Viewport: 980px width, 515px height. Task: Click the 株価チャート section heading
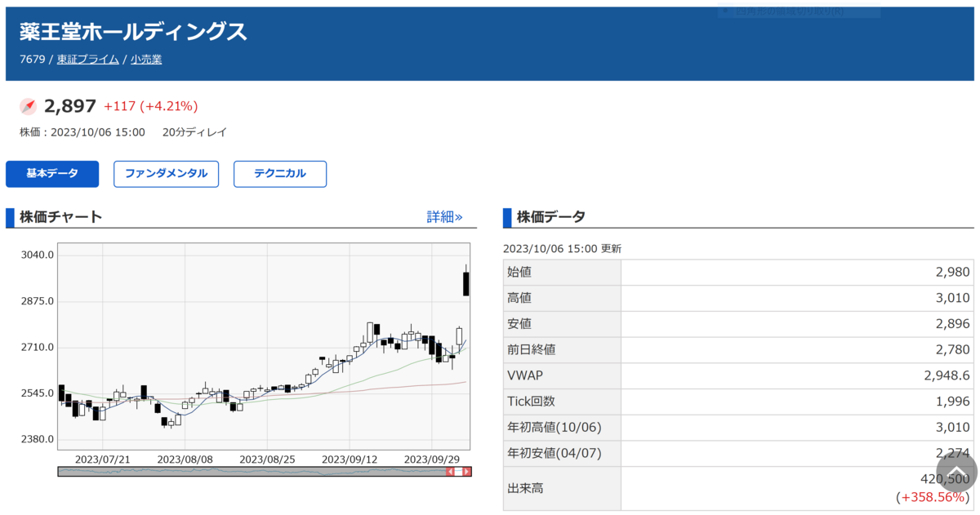click(61, 217)
